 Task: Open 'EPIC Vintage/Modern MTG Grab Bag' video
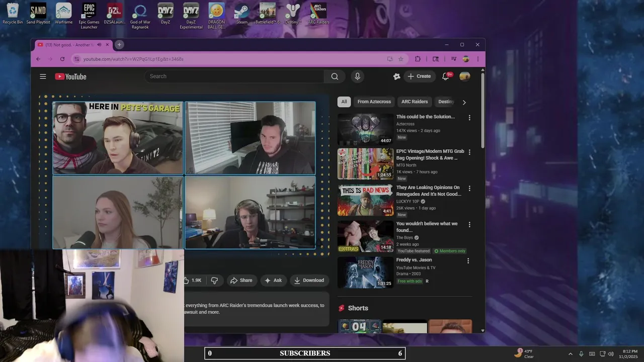click(365, 164)
